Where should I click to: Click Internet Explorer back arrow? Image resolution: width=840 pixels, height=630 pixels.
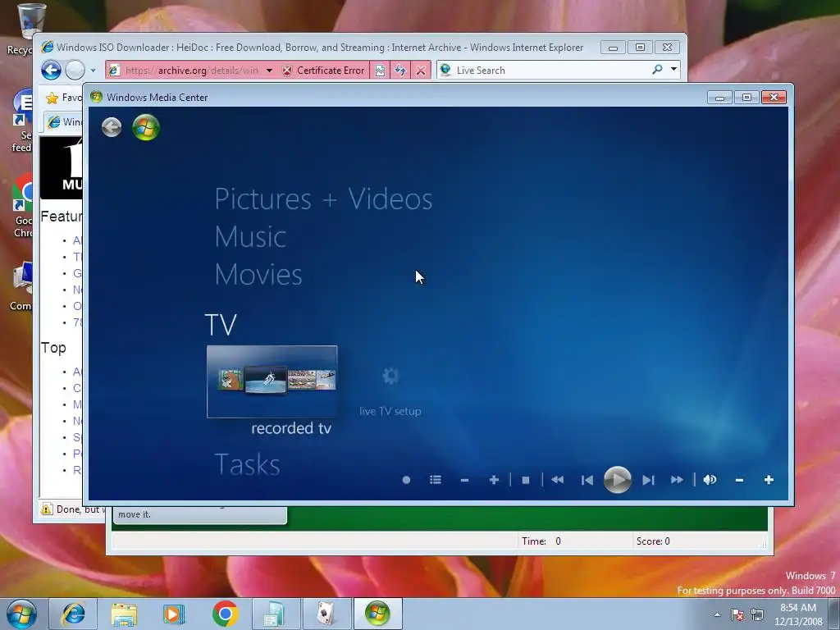click(x=52, y=71)
